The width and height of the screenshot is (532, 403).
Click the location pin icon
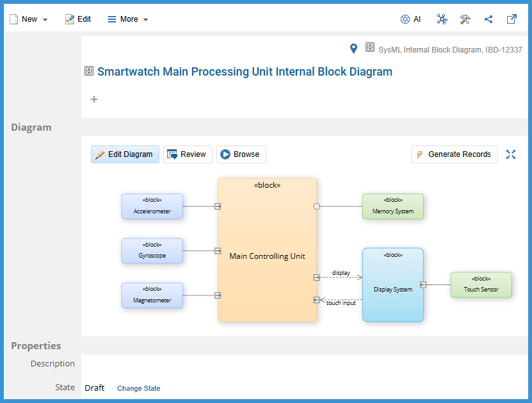click(353, 49)
